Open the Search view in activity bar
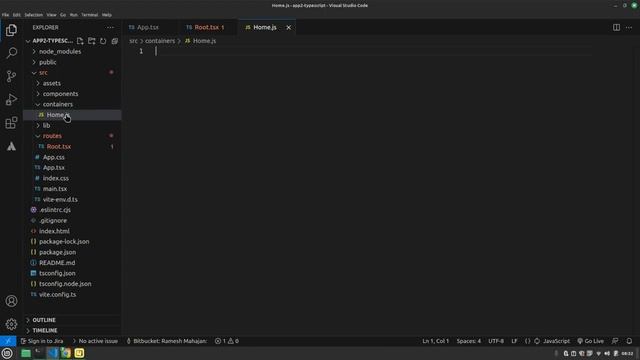The height and width of the screenshot is (360, 640). point(11,53)
